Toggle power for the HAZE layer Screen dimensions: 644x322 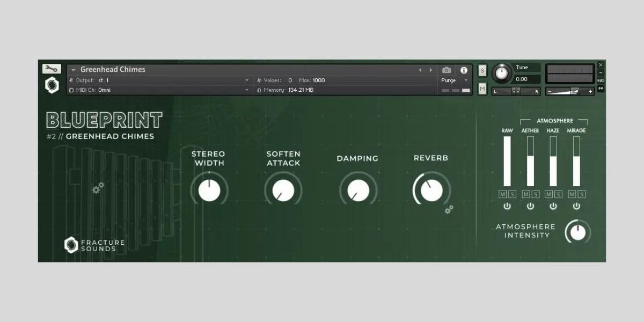coord(553,206)
